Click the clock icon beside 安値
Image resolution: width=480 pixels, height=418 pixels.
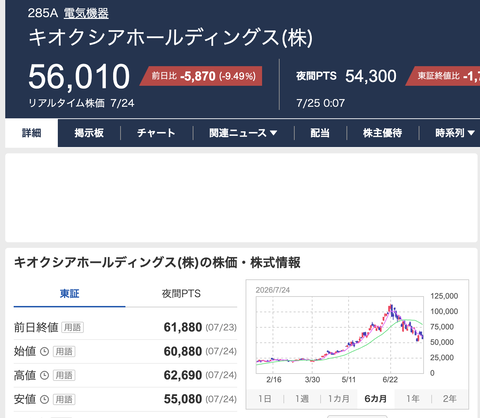pos(44,399)
